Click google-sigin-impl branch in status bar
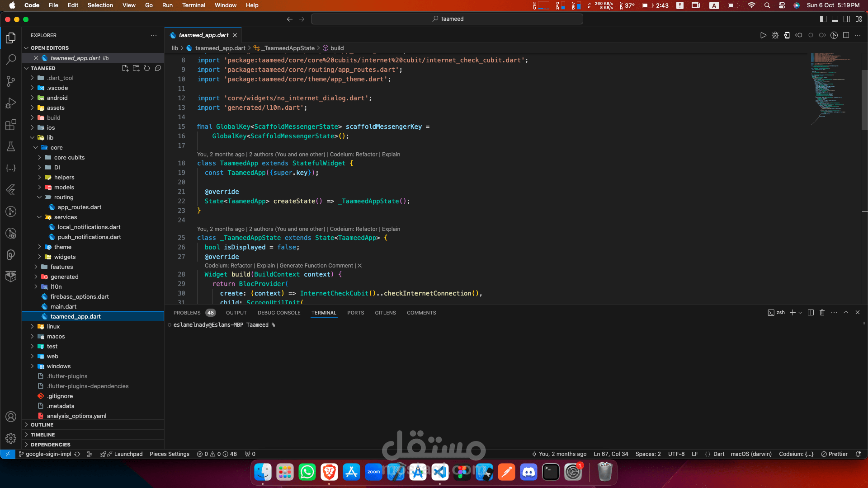This screenshot has width=868, height=488. (48, 454)
